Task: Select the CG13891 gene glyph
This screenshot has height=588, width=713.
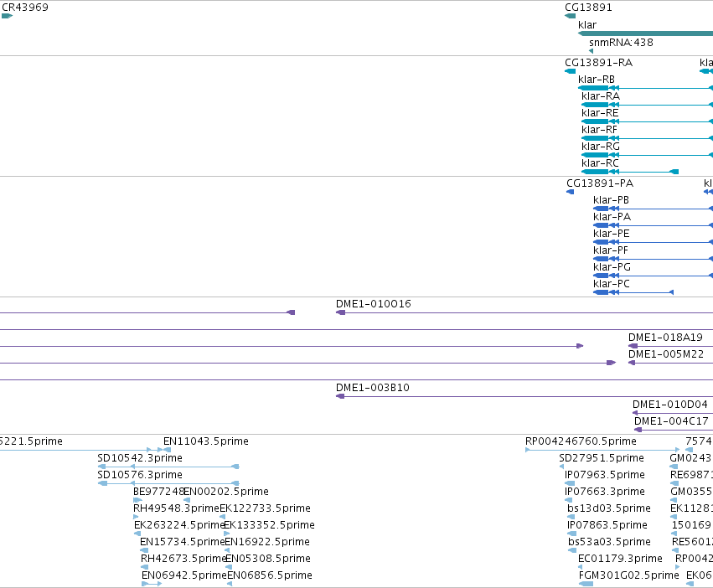Action: [x=571, y=17]
